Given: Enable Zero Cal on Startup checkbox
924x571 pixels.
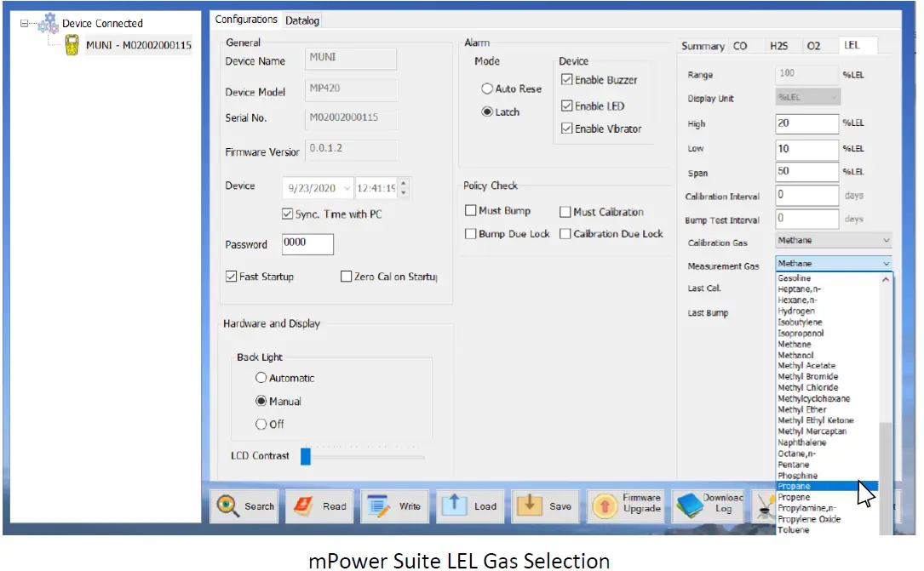Looking at the screenshot, I should pos(347,277).
